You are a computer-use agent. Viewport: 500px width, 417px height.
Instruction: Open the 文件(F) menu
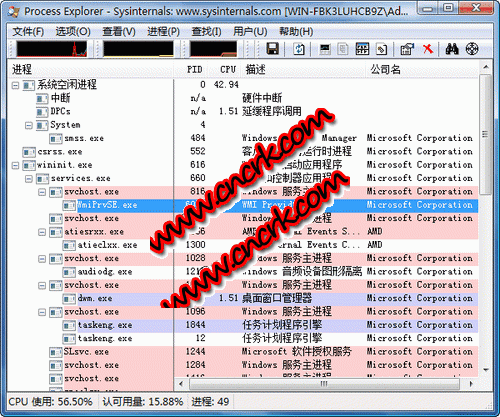[x=28, y=32]
